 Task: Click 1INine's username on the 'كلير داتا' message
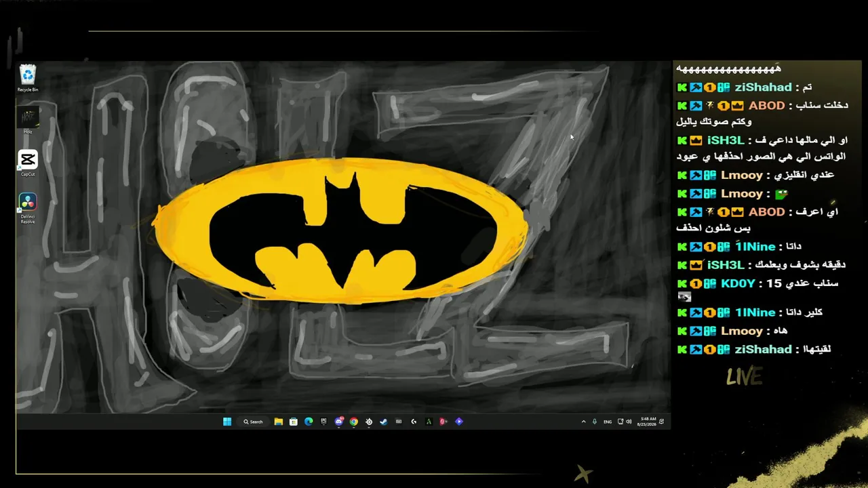click(x=755, y=312)
